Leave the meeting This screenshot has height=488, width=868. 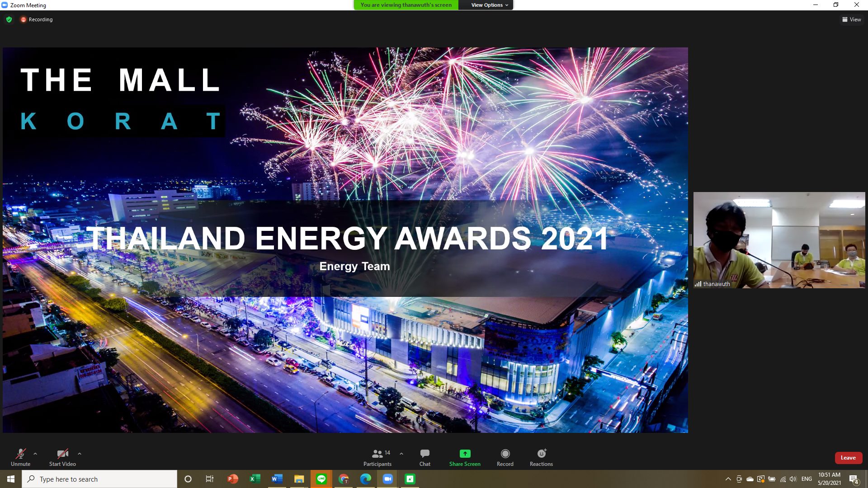(x=848, y=458)
